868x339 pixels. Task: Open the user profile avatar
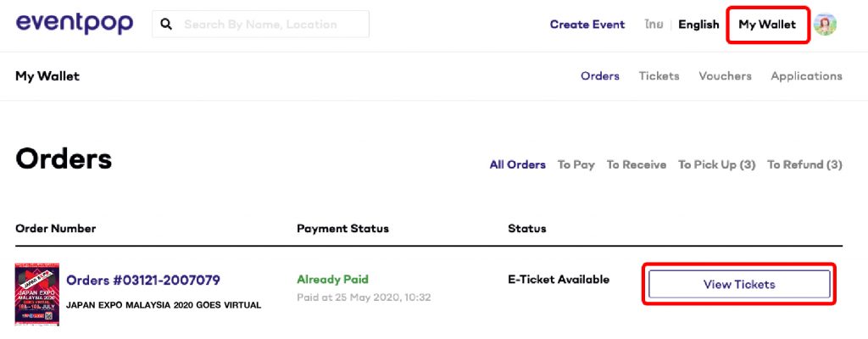[825, 25]
